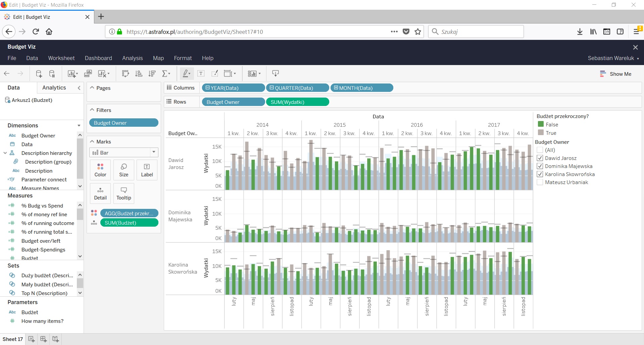Check the (All) Budget Owner checkbox
Screen dimensions: 644x345
tap(540, 150)
